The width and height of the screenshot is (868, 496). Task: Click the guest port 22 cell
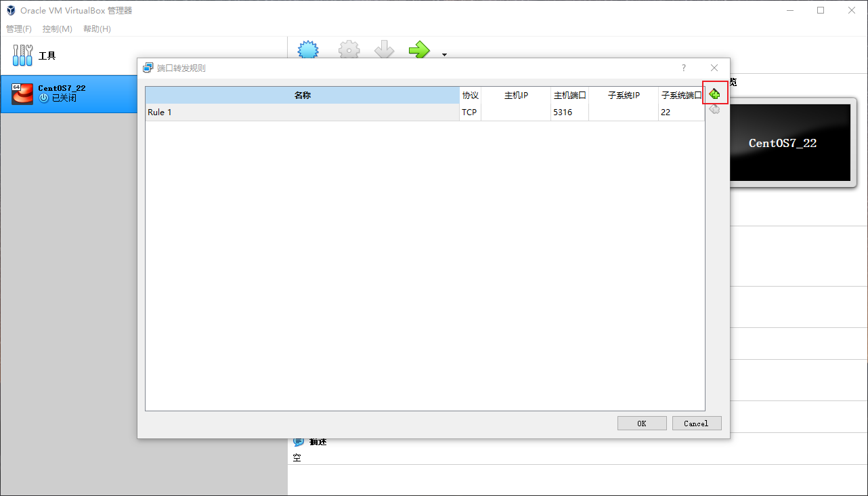click(682, 112)
